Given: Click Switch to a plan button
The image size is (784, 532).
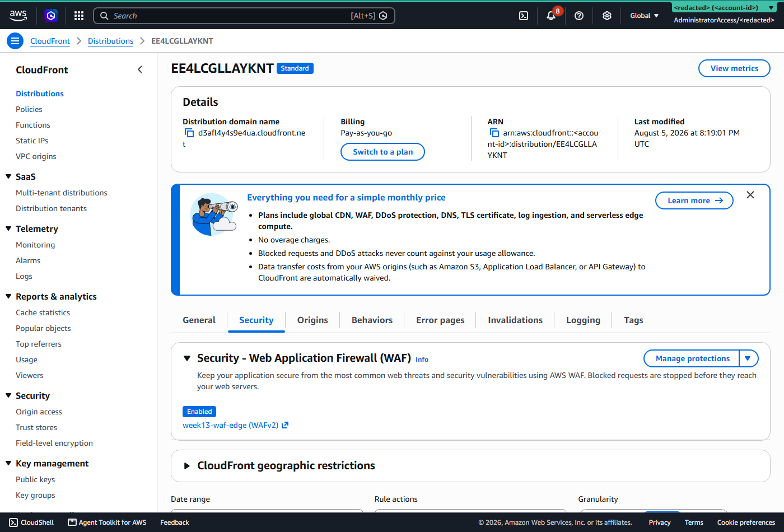Looking at the screenshot, I should (382, 152).
